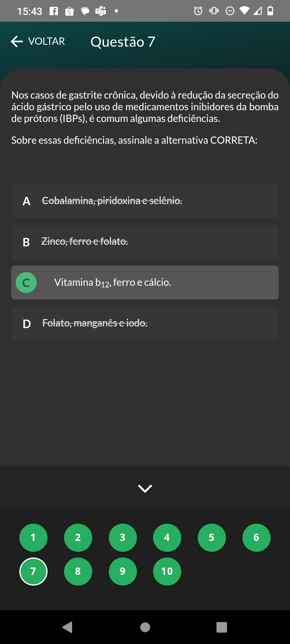The image size is (290, 644).
Task: Open recent apps with square button
Action: tap(222, 627)
